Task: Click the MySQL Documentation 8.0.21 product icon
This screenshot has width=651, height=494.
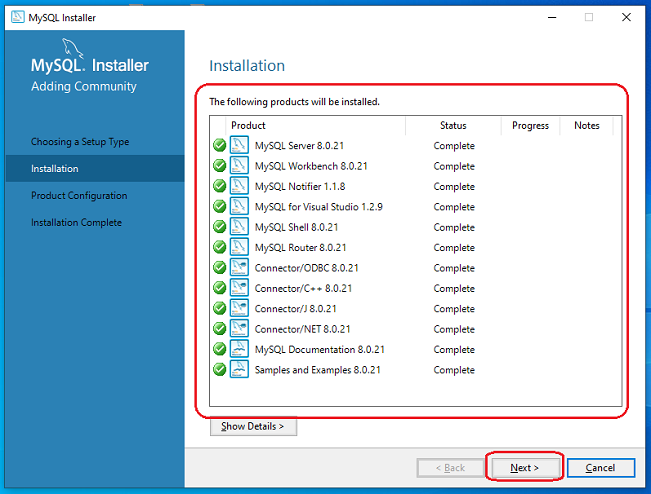Action: point(239,349)
